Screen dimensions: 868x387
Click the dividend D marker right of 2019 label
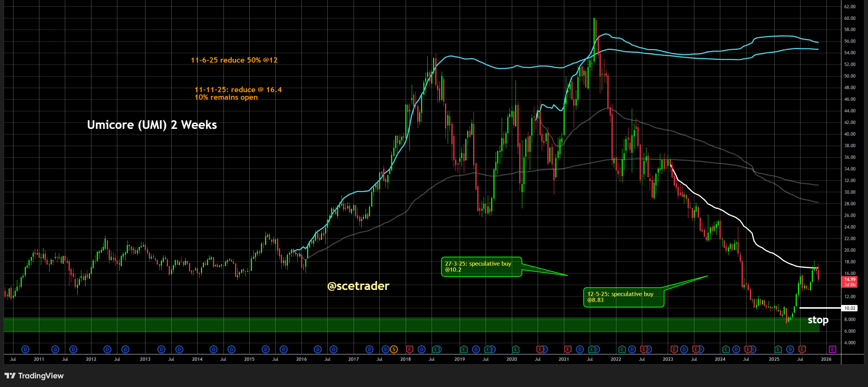pyautogui.click(x=476, y=350)
